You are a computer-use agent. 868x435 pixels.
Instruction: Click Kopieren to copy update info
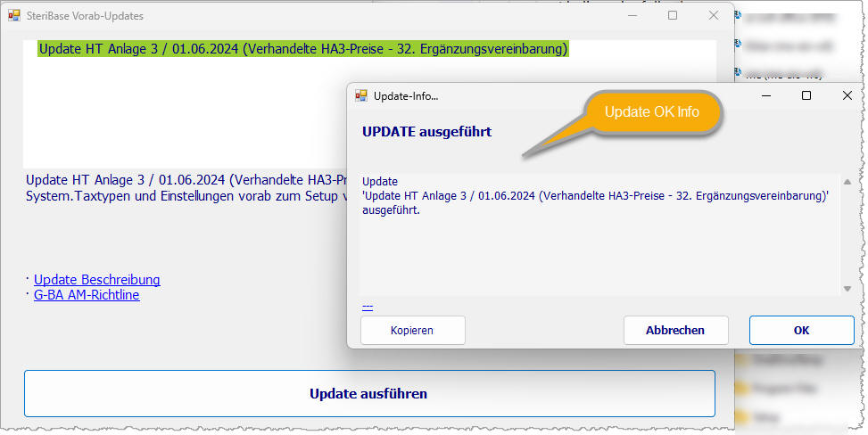[x=412, y=331]
